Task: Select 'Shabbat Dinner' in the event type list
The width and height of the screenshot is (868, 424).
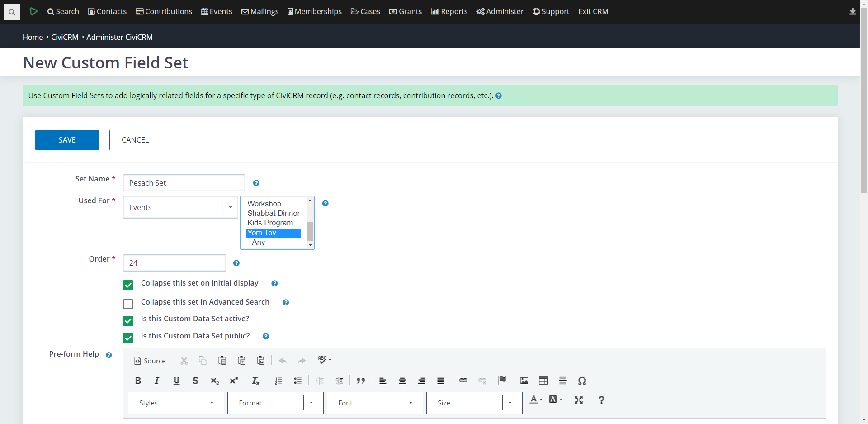Action: click(273, 213)
